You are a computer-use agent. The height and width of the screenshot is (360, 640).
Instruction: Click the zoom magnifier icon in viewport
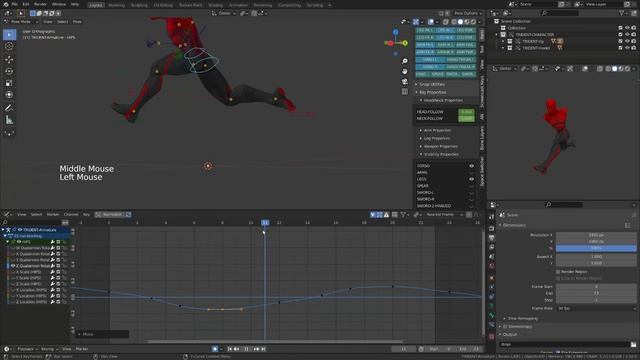click(x=404, y=61)
